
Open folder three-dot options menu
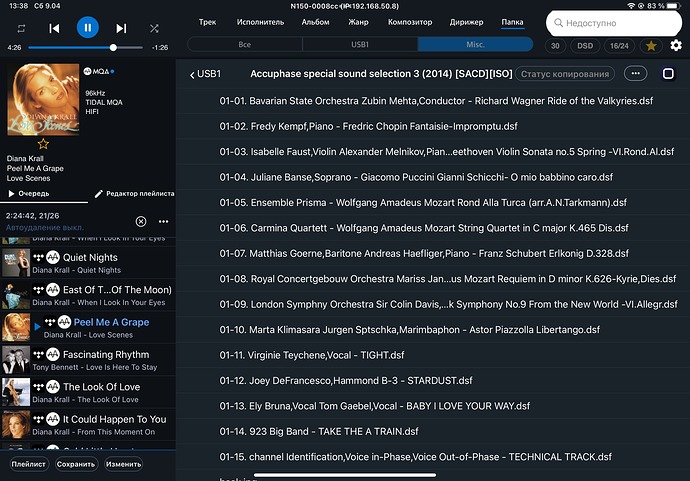tap(635, 73)
